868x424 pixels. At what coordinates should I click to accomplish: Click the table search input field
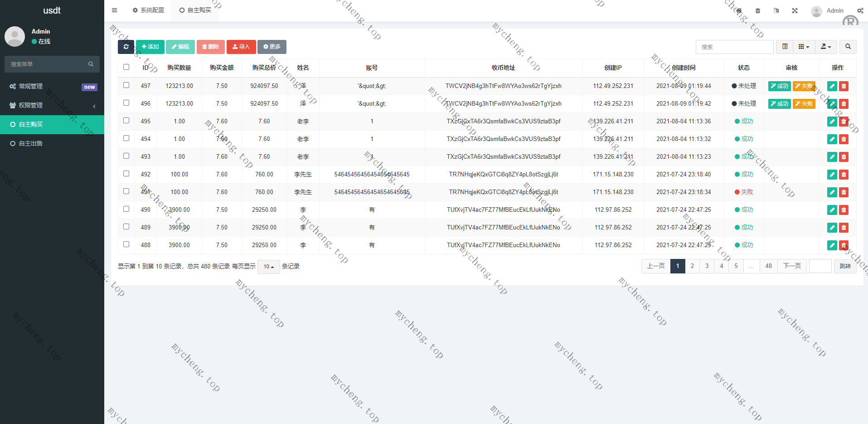pyautogui.click(x=734, y=47)
